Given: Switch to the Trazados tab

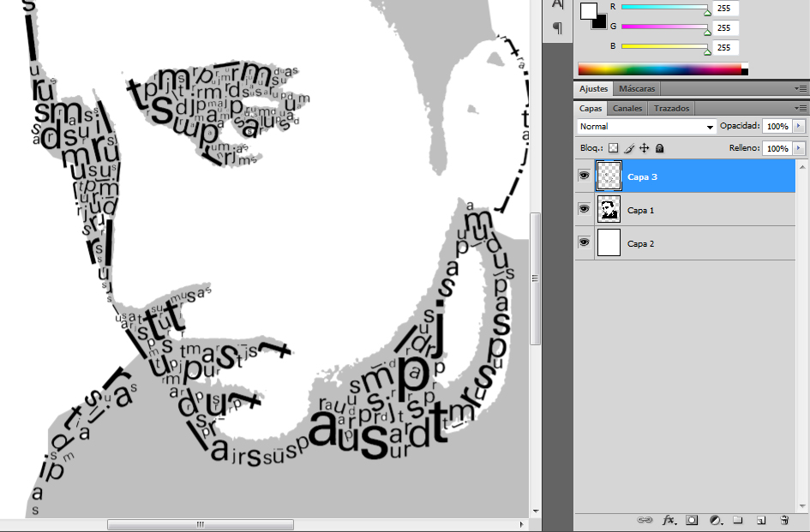Looking at the screenshot, I should [x=671, y=109].
